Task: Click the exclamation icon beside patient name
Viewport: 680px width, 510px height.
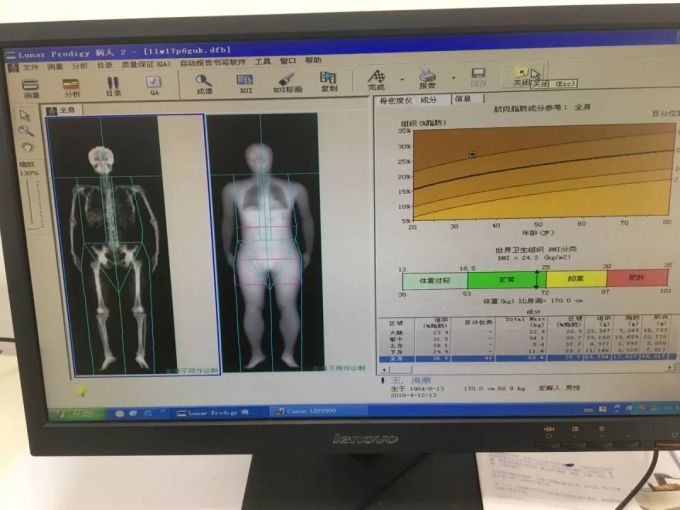Action: coord(383,381)
